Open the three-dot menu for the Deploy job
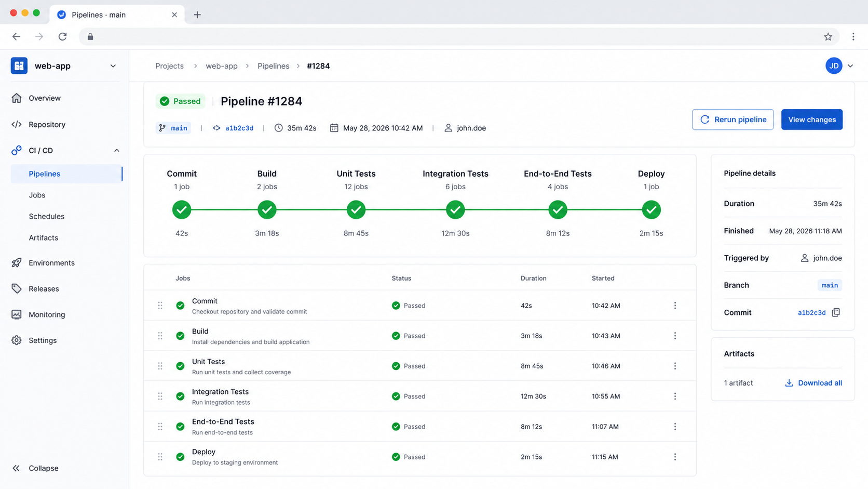Viewport: 868px width, 489px height. [675, 457]
